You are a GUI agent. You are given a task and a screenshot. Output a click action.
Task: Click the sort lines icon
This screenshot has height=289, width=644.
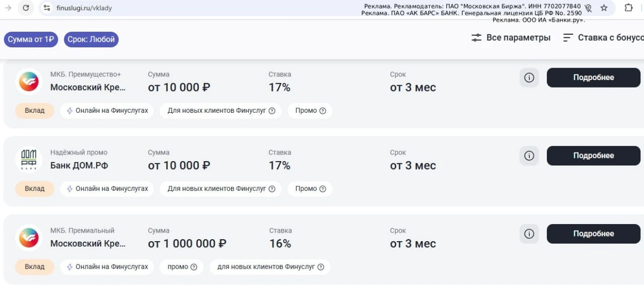coord(568,38)
